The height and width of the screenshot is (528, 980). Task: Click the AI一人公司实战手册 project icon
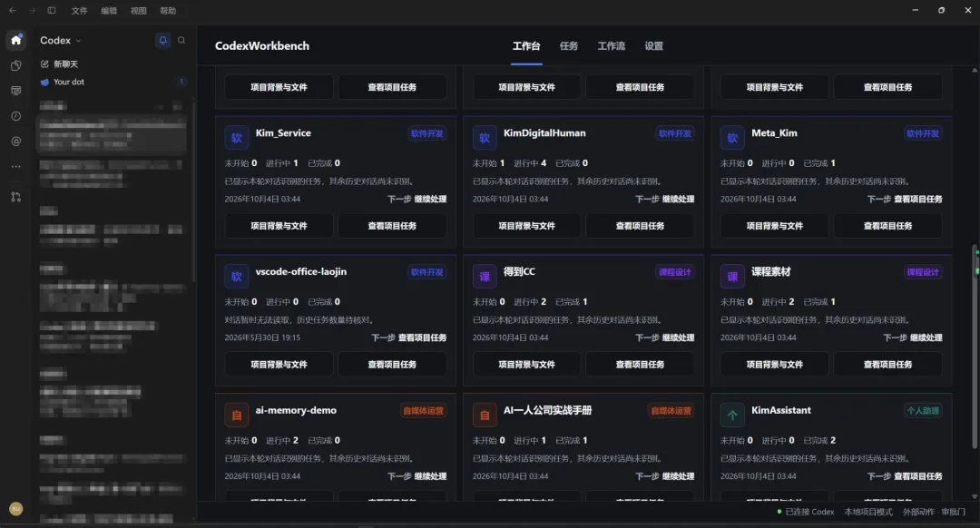tap(485, 415)
